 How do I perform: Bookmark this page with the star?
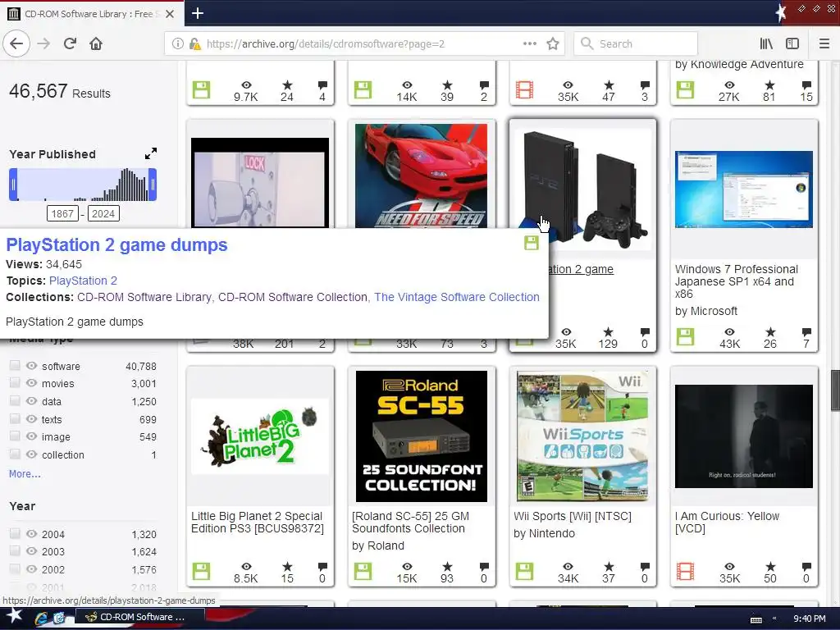click(553, 43)
